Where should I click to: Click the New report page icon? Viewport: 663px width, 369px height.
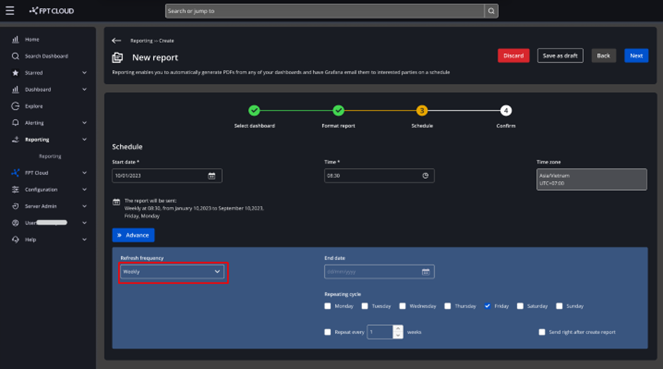(118, 57)
